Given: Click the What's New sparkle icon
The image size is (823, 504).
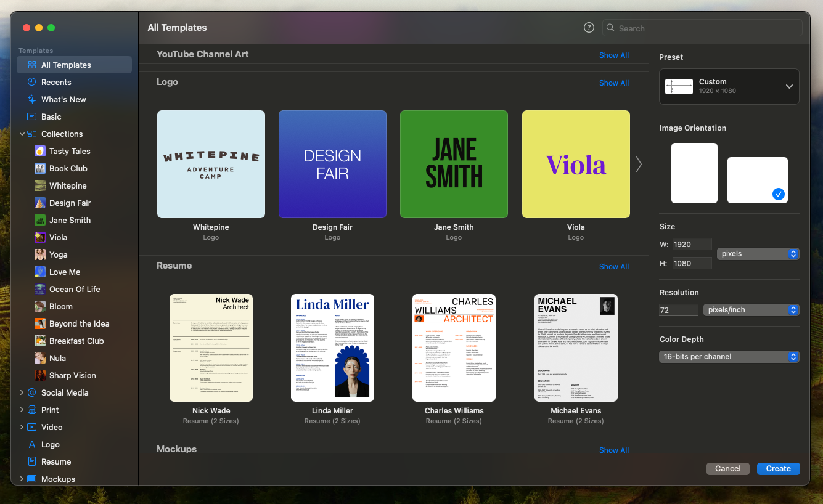Looking at the screenshot, I should tap(31, 99).
